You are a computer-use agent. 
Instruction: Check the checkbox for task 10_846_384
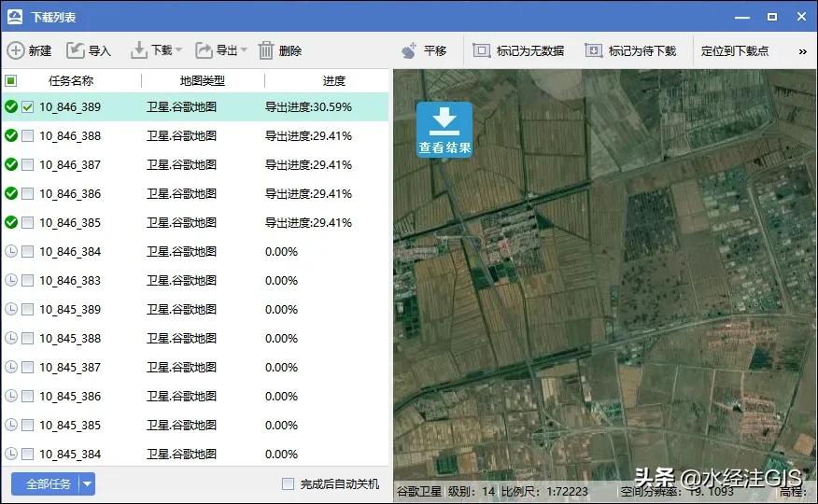tap(28, 251)
